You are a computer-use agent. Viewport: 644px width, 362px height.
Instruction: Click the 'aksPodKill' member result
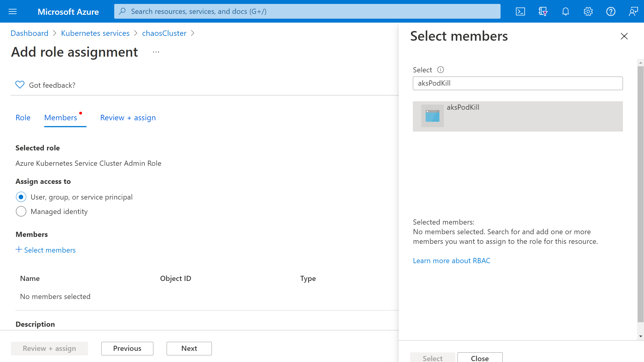pyautogui.click(x=518, y=116)
